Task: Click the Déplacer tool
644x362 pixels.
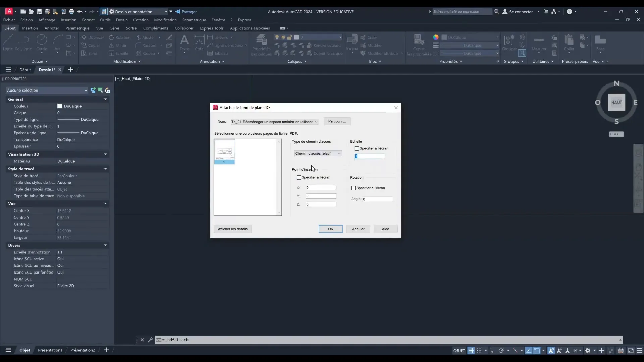Action: click(93, 37)
